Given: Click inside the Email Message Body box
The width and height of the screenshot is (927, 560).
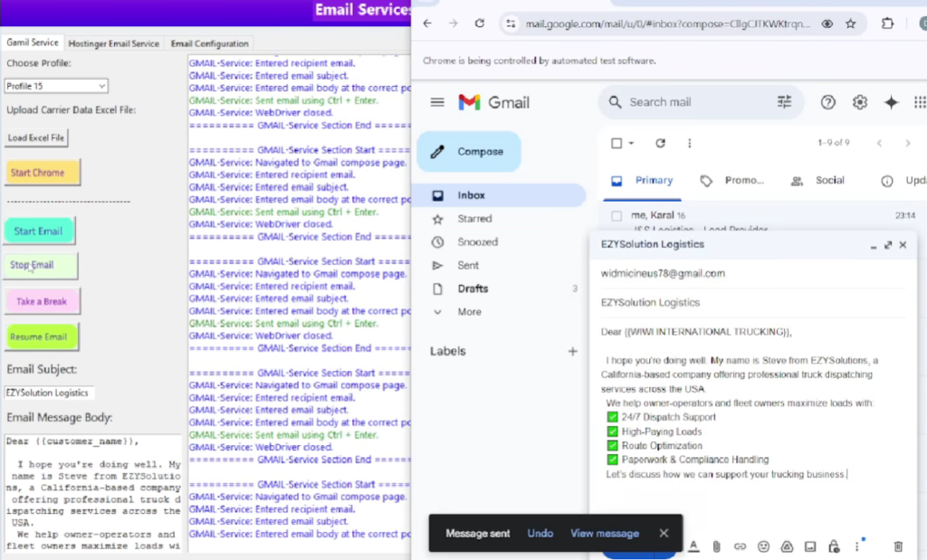Looking at the screenshot, I should click(93, 493).
